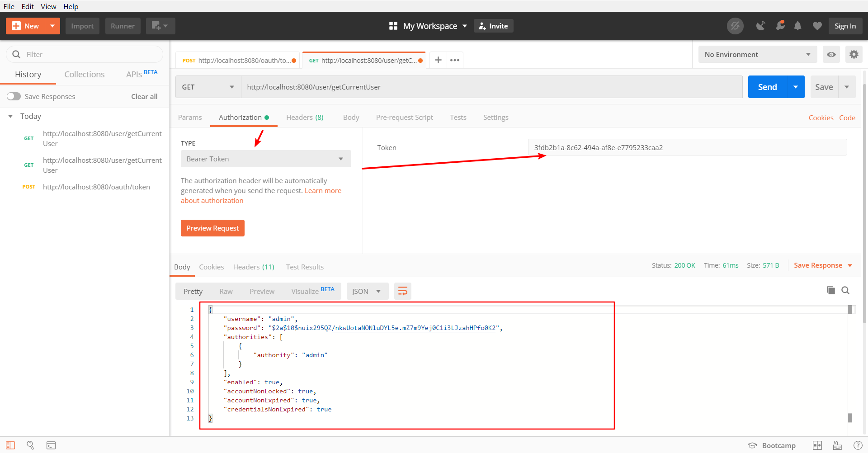The height and width of the screenshot is (453, 868).
Task: Switch to the Collections tab
Action: point(84,75)
